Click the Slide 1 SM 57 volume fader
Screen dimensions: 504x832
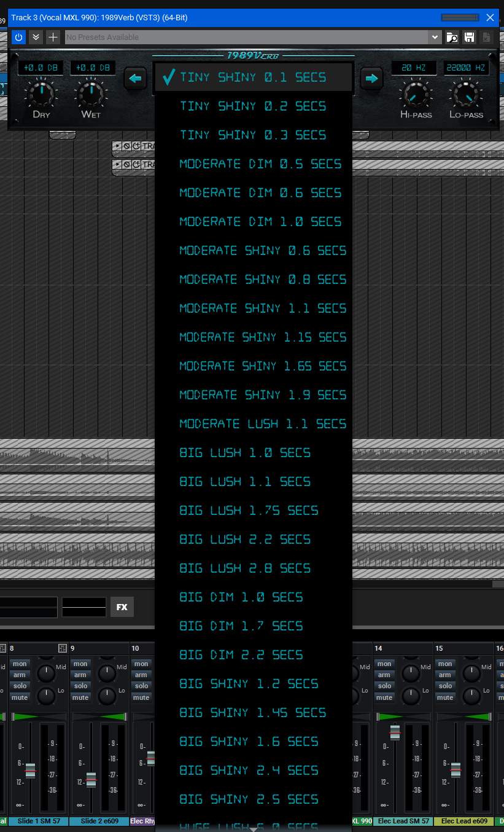30,771
